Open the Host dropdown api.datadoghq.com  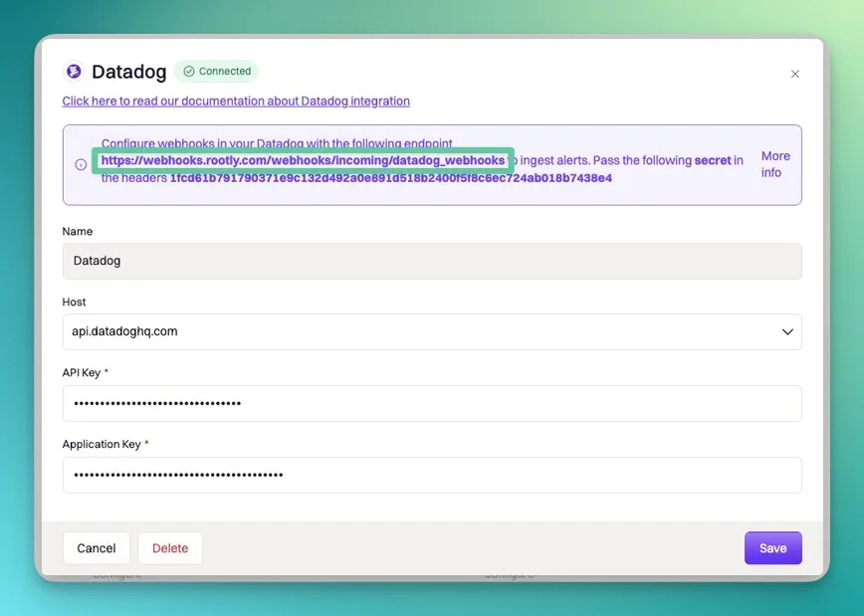tap(432, 331)
